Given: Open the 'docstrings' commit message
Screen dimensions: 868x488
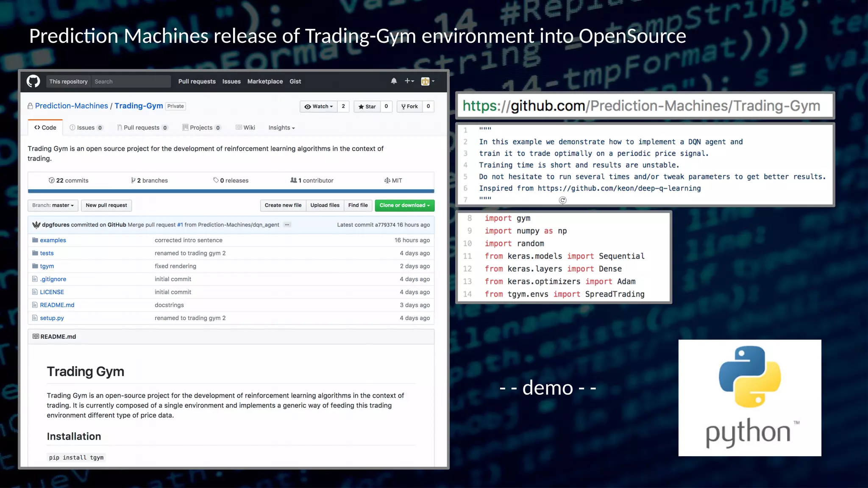Looking at the screenshot, I should [x=169, y=305].
